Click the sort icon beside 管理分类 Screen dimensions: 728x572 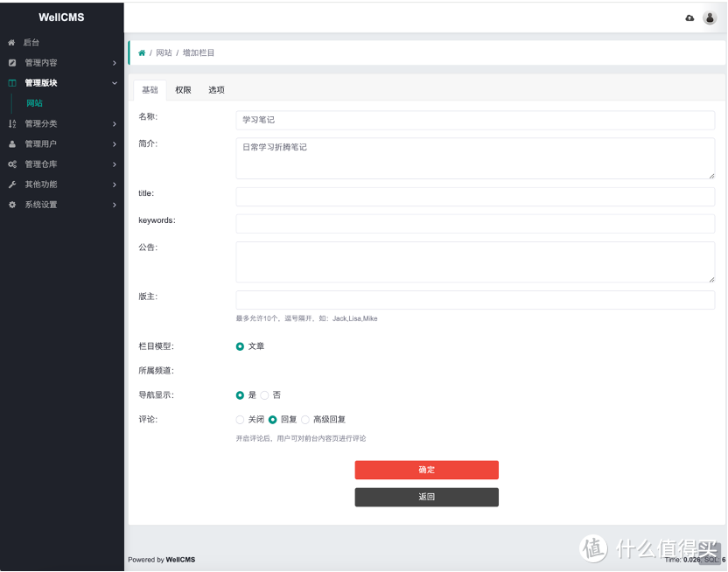pos(12,124)
